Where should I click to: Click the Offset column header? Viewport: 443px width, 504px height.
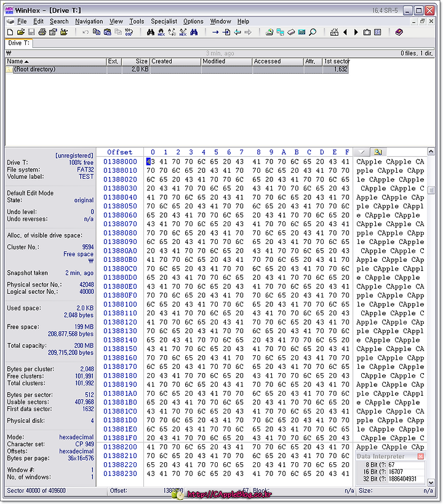[120, 152]
